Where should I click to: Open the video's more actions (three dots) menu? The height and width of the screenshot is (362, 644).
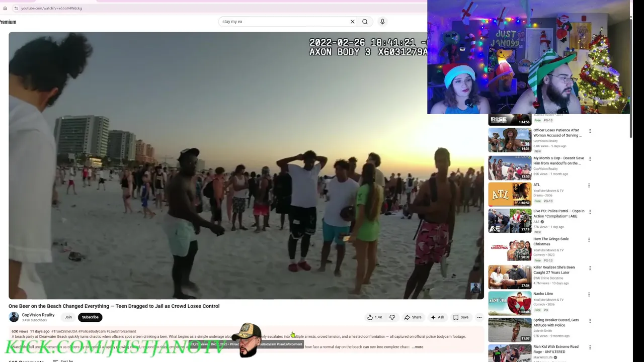pos(479,317)
